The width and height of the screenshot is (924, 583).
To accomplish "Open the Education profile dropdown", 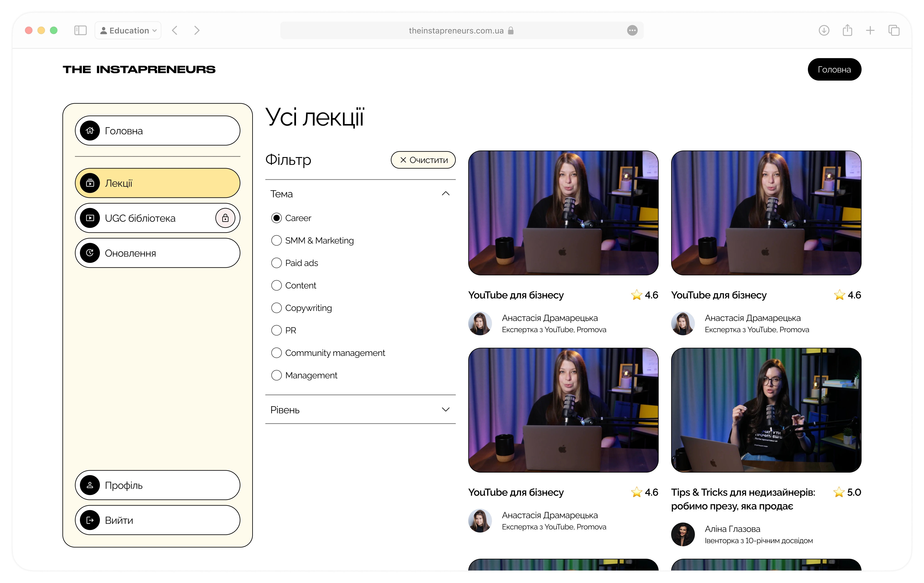I will tap(128, 30).
